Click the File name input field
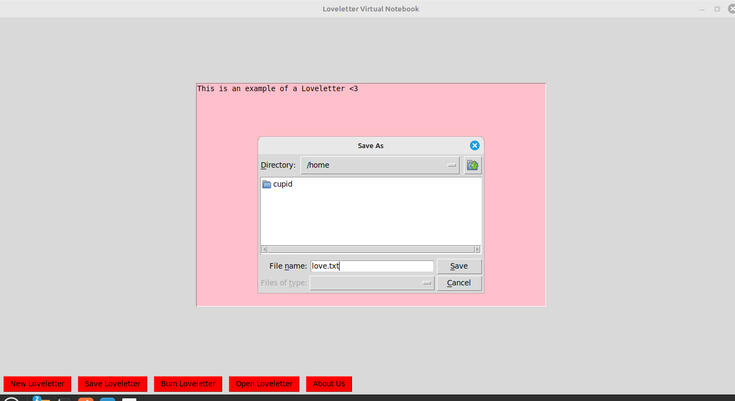Viewport: 735px width, 401px height. 371,266
